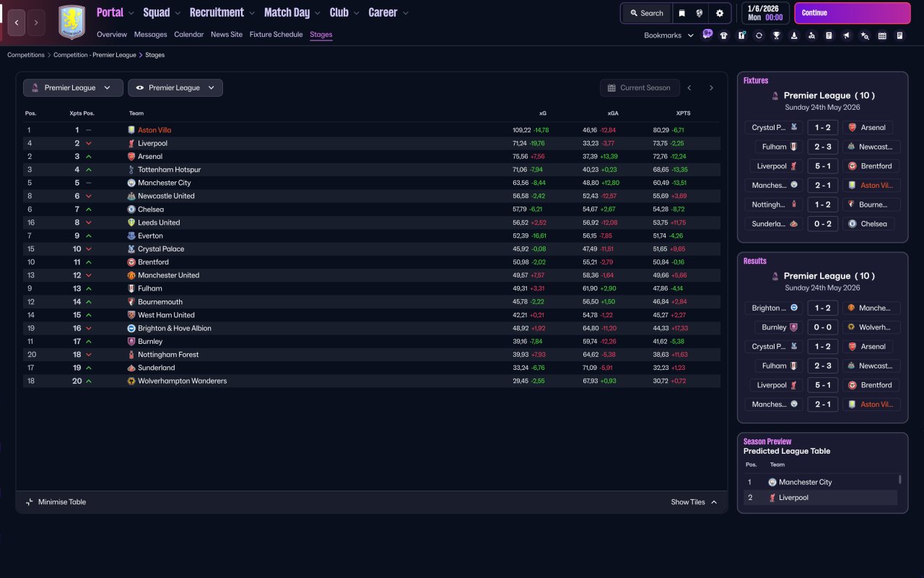Open Liverpool 5 - 1 Brentford score in Fixtures
Image resolution: width=924 pixels, height=578 pixels.
[x=822, y=166]
